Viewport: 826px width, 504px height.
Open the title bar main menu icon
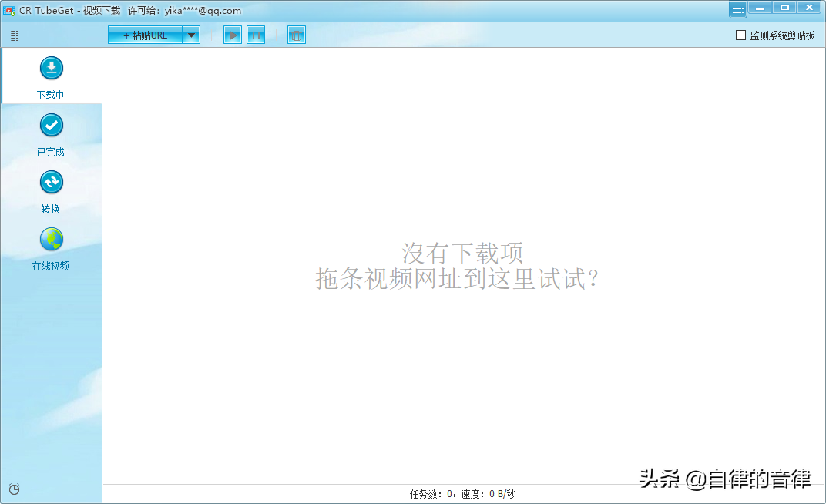pos(738,9)
